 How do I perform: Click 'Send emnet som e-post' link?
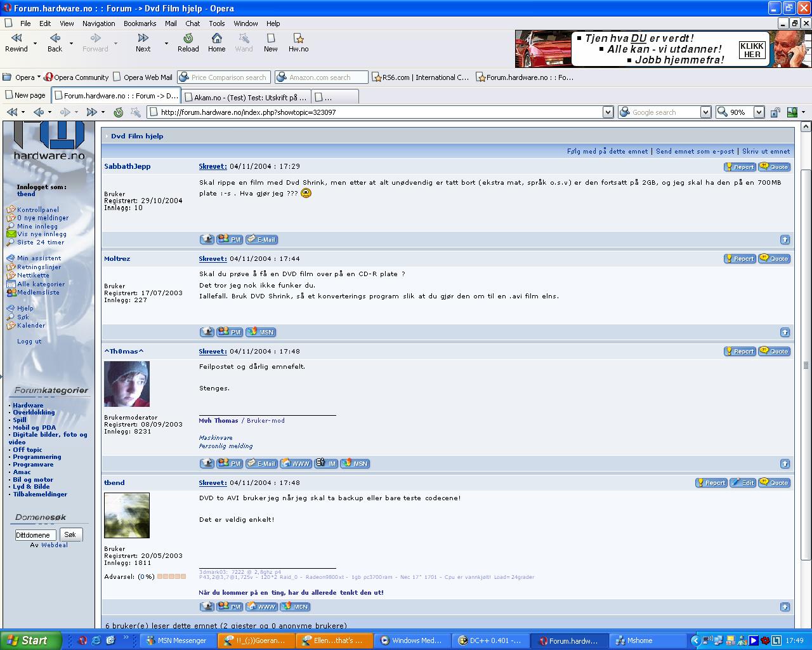click(x=695, y=151)
